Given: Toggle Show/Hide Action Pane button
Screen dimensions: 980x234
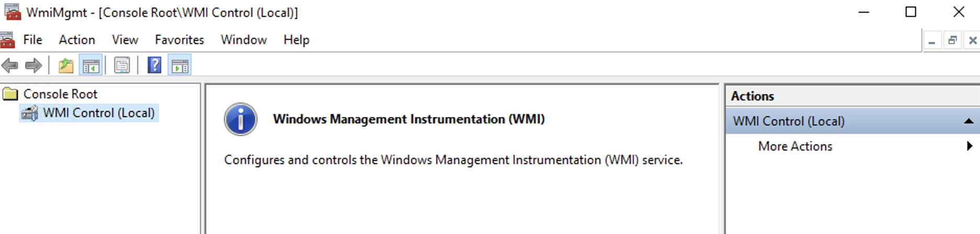Looking at the screenshot, I should tap(180, 66).
